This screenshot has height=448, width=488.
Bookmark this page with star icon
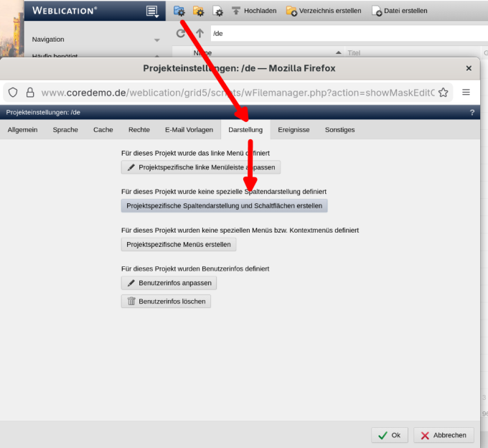coord(444,93)
